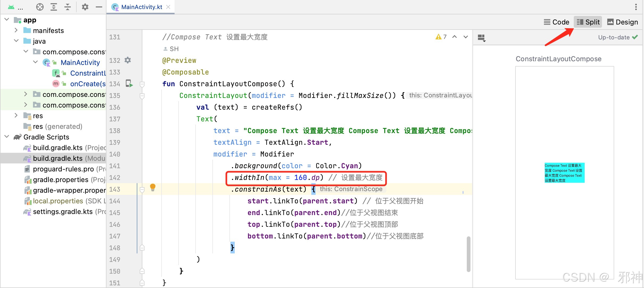
Task: Click the SH author inlay hint
Action: point(171,49)
